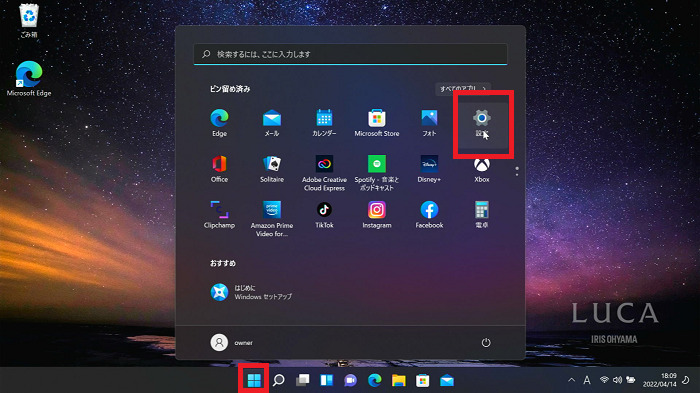This screenshot has width=700, height=393.
Task: Open Microsoft Store on taskbar
Action: (422, 380)
